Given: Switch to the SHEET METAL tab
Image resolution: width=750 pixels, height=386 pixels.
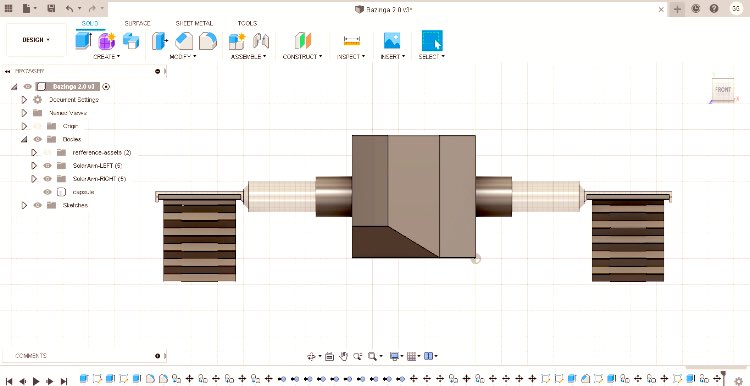Looking at the screenshot, I should [x=194, y=23].
